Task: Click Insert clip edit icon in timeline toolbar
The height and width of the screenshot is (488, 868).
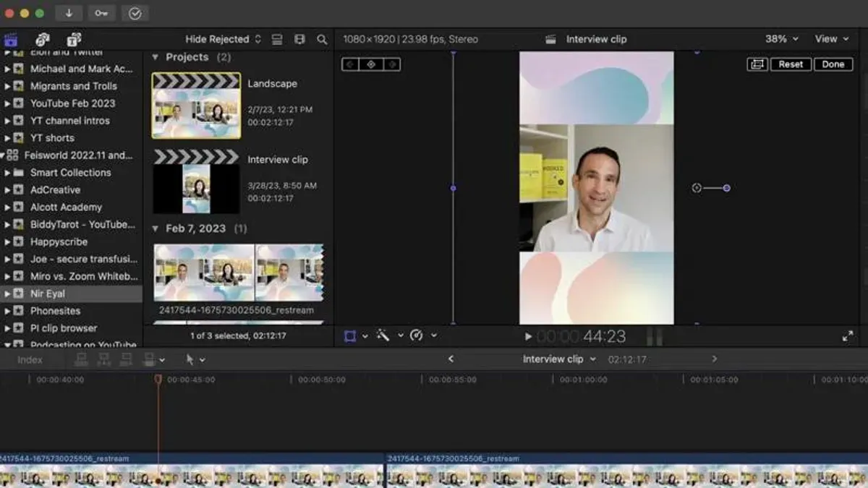Action: [x=103, y=359]
